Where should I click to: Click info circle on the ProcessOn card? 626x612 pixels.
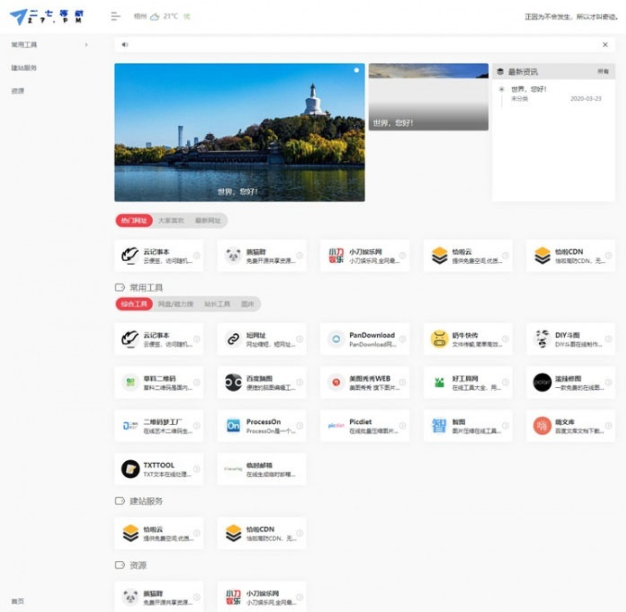coord(299,426)
